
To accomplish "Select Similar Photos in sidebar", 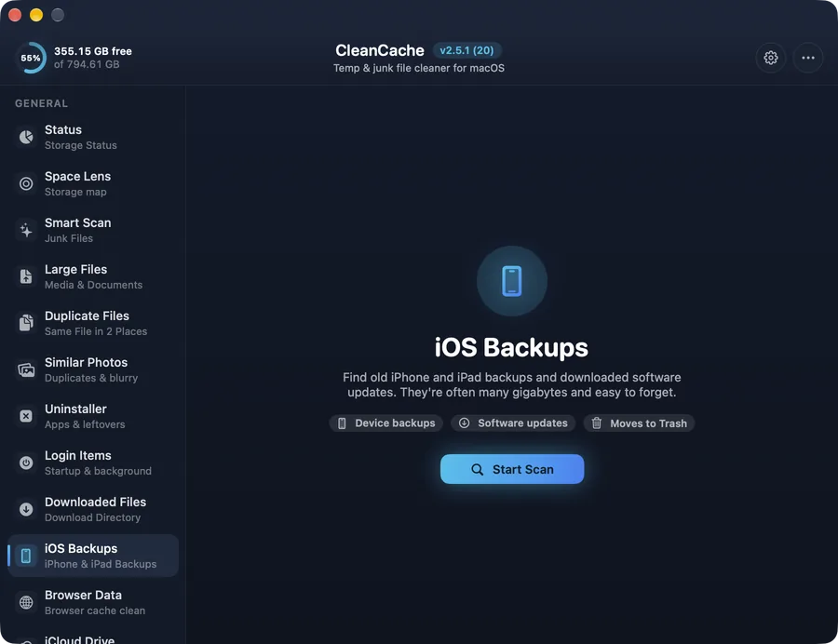I will pos(93,369).
